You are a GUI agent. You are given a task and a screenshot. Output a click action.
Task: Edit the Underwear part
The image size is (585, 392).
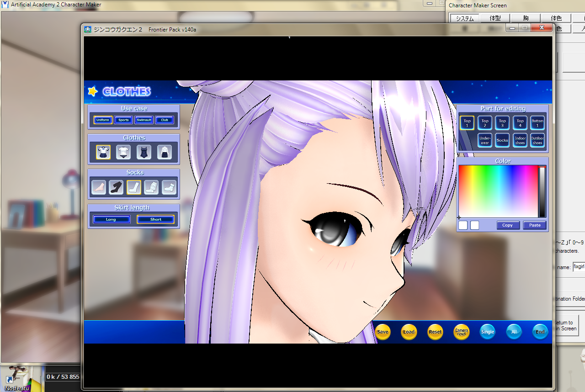tap(485, 140)
